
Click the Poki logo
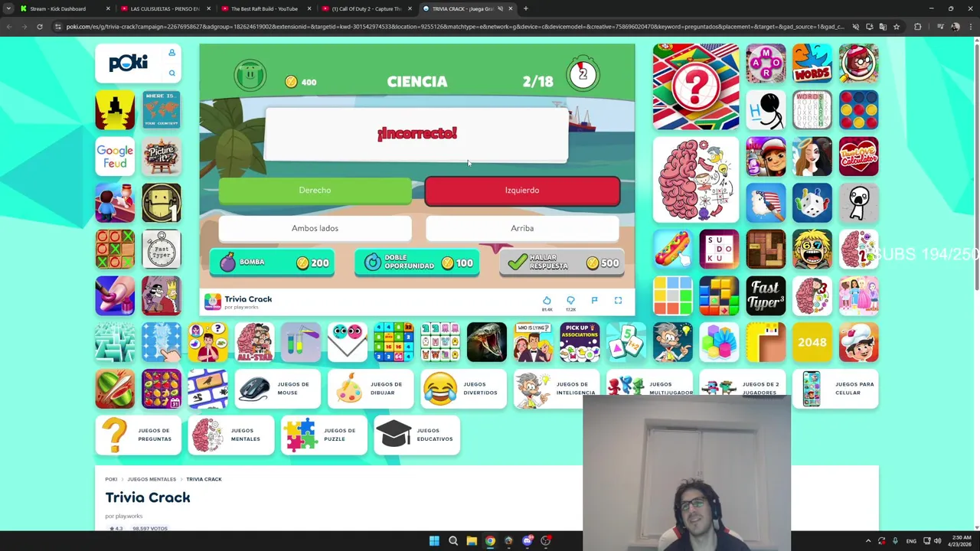[128, 63]
